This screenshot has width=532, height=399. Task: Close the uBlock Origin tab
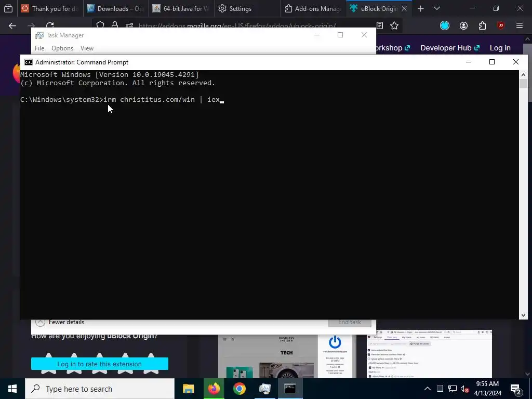(x=404, y=8)
